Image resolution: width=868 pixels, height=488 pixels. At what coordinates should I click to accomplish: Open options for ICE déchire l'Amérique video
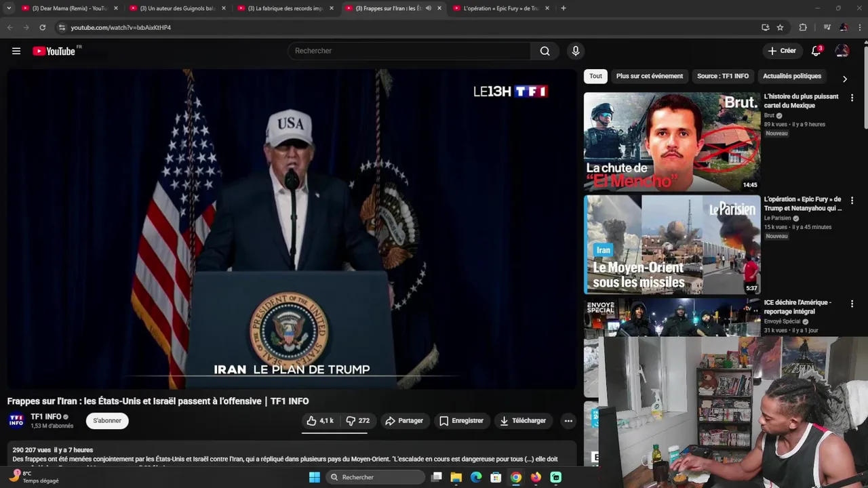(852, 304)
